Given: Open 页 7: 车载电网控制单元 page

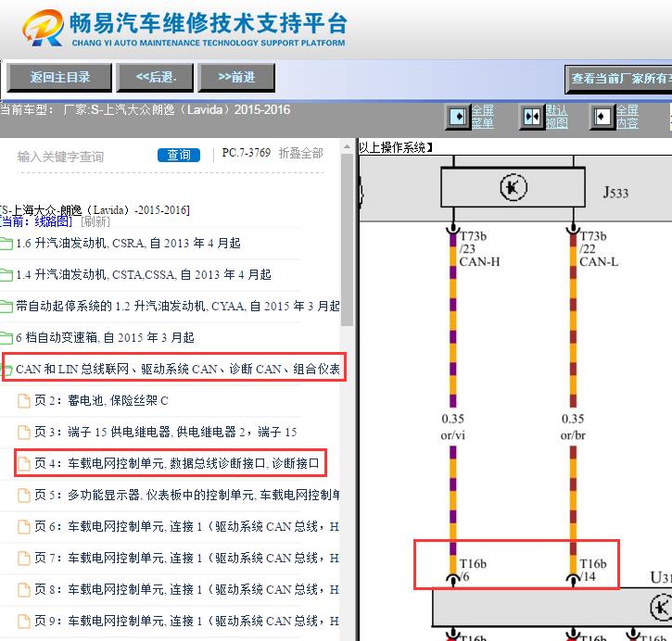Looking at the screenshot, I should [187, 558].
